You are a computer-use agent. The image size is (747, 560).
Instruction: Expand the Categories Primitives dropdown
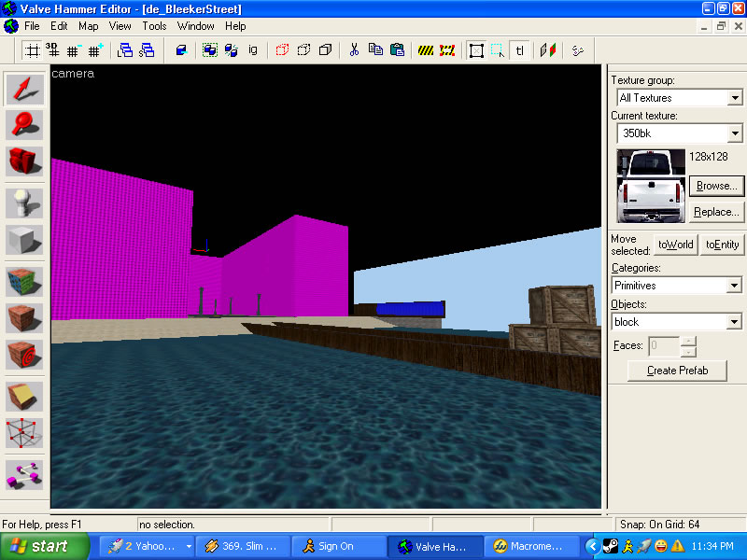click(735, 286)
